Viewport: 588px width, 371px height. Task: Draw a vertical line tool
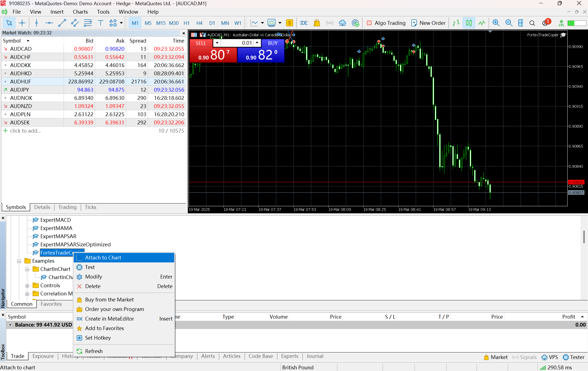tap(36, 23)
